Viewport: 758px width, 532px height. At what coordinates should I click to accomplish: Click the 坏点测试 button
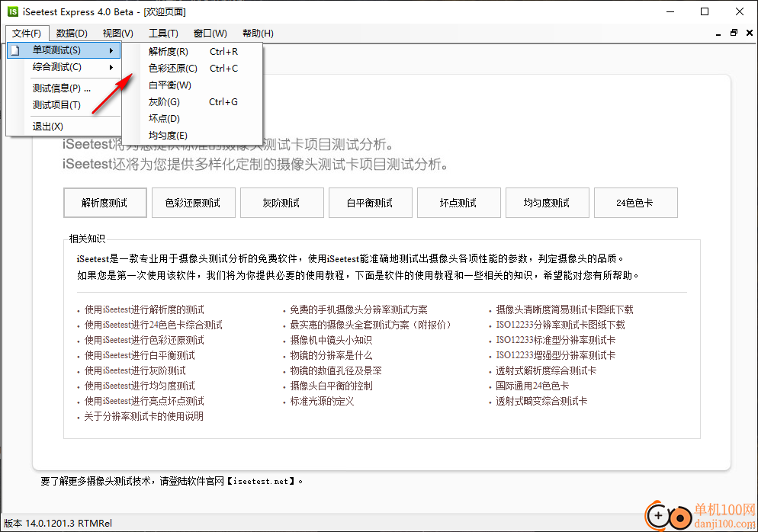tap(459, 203)
